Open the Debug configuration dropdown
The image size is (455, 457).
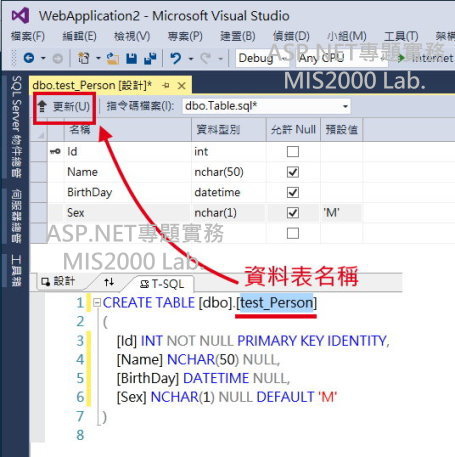click(284, 59)
